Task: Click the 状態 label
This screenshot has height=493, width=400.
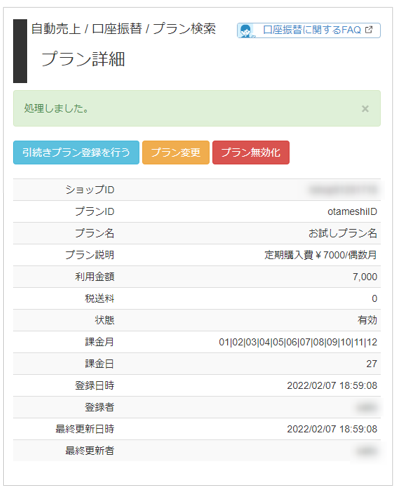Action: (105, 320)
